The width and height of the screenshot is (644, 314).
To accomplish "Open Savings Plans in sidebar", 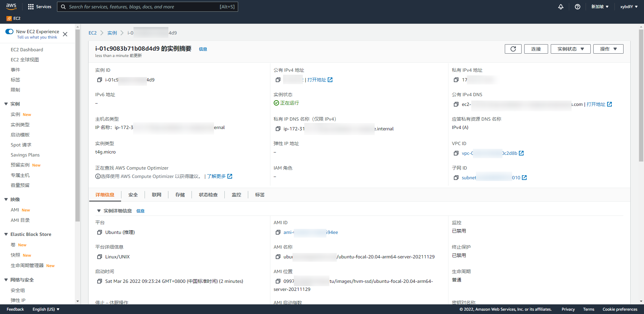I will (25, 155).
